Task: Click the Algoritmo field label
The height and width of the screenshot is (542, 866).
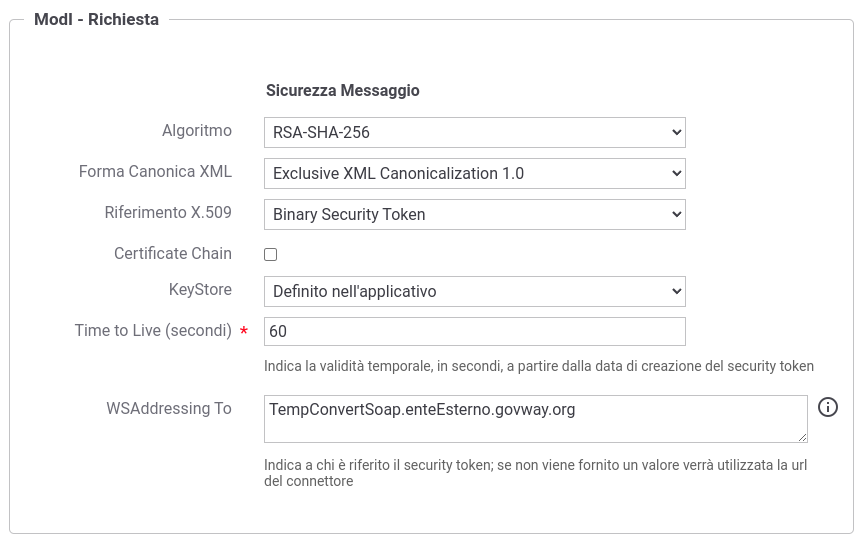Action: [197, 131]
